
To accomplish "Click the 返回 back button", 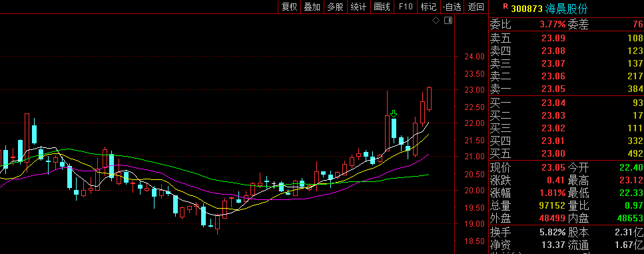I will 476,7.
